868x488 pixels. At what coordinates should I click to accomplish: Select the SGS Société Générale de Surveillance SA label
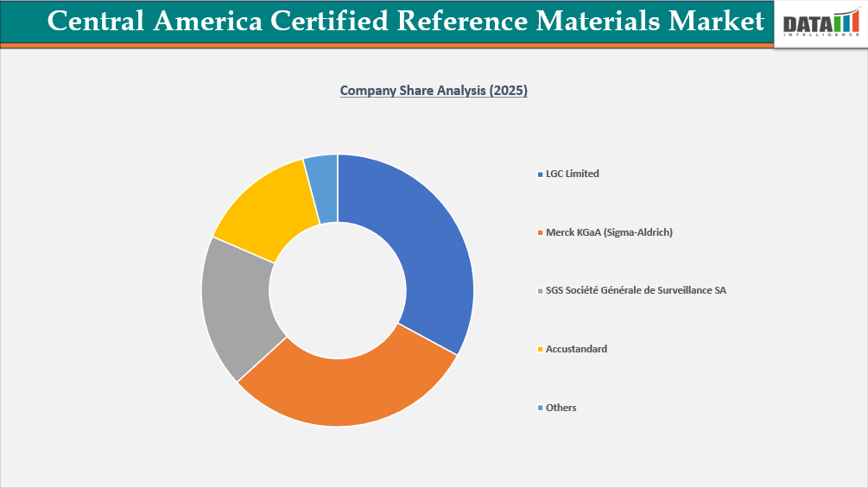click(636, 290)
